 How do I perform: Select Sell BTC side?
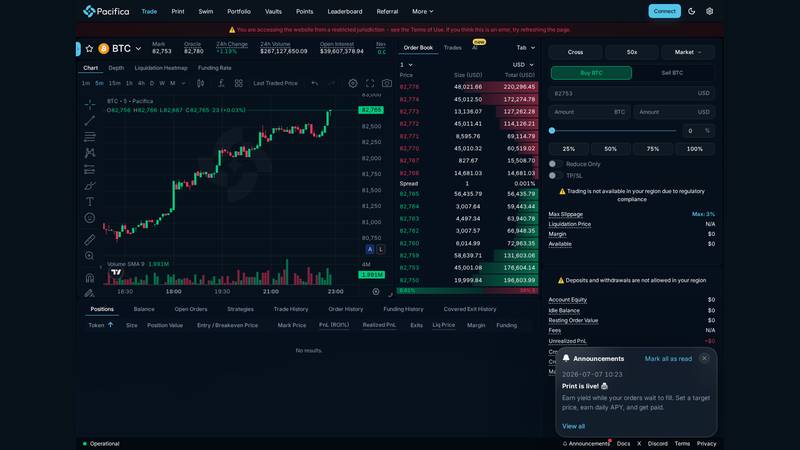[672, 73]
